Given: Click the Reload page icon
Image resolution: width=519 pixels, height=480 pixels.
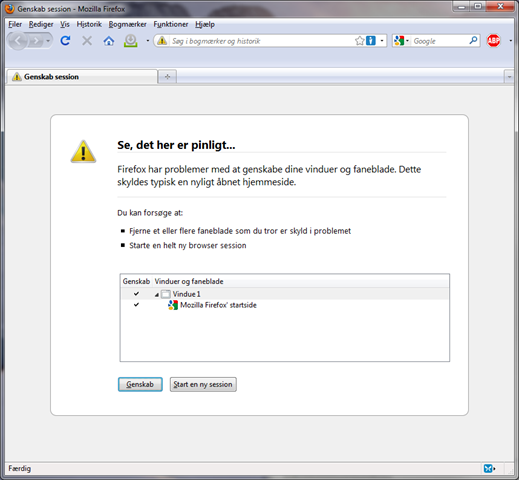Looking at the screenshot, I should tap(65, 41).
